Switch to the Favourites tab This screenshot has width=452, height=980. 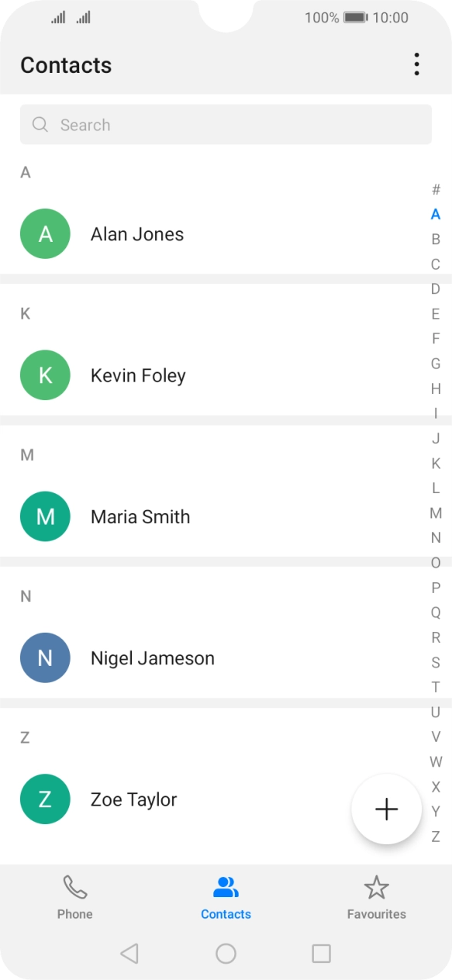click(377, 895)
